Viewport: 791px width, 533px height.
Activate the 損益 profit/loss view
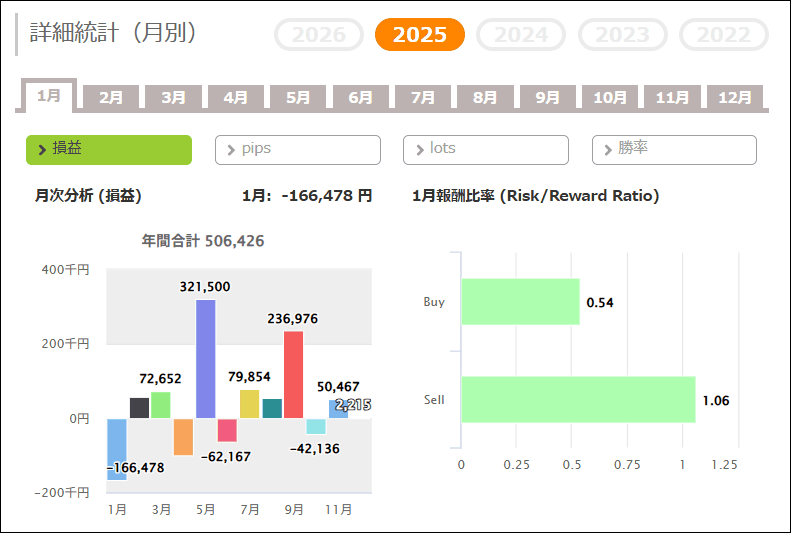109,150
